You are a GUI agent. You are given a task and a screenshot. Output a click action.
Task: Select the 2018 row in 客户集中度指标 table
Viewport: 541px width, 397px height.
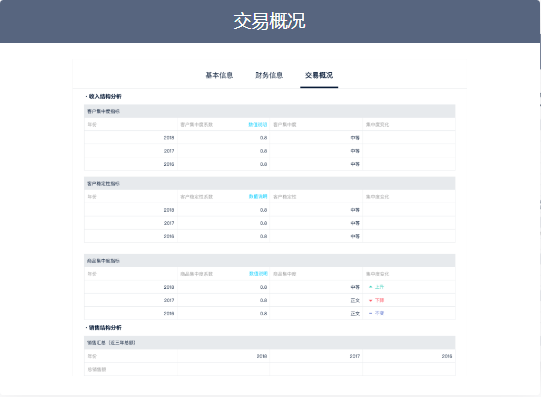pyautogui.click(x=269, y=138)
